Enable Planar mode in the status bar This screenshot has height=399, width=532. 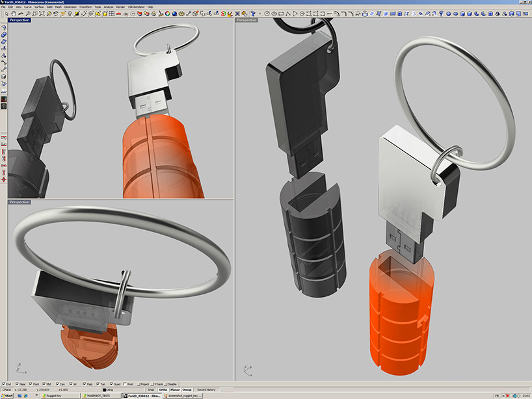pos(175,388)
